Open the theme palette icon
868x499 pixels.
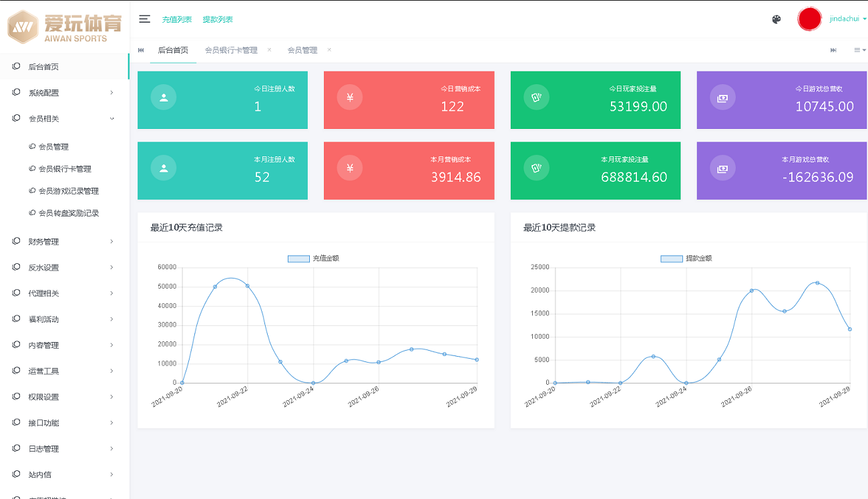[x=776, y=19]
